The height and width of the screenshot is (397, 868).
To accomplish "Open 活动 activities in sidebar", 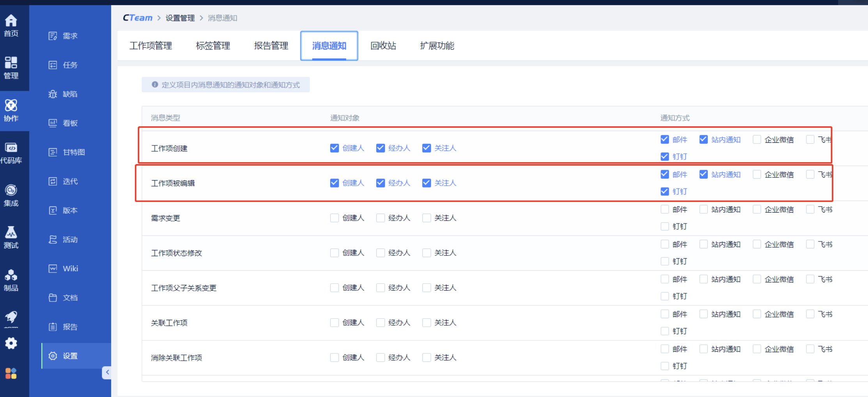I will point(63,239).
